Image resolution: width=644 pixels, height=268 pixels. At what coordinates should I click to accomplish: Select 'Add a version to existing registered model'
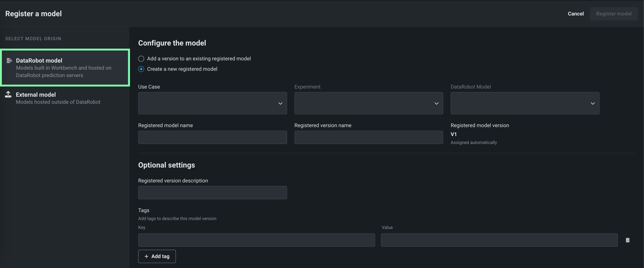coord(141,59)
